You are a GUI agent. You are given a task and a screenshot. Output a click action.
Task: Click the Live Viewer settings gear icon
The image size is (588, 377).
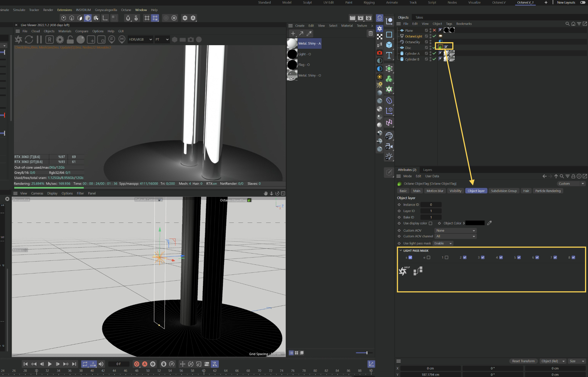click(60, 40)
